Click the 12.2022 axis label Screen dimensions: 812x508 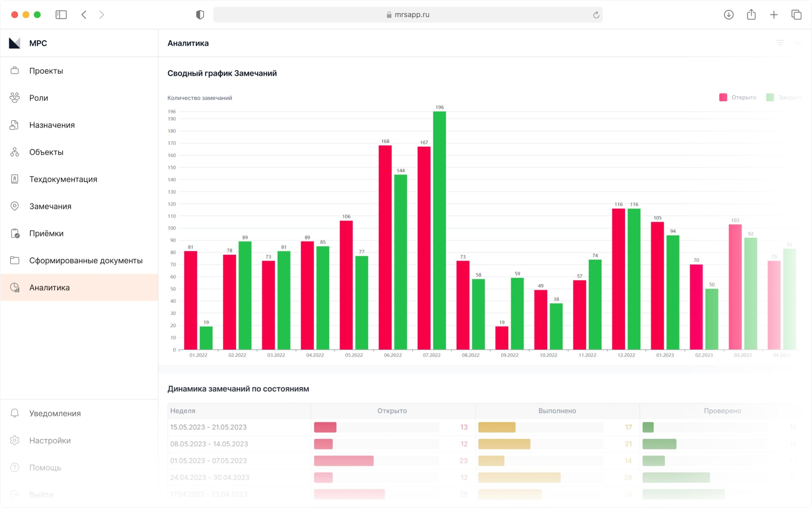[x=626, y=355]
